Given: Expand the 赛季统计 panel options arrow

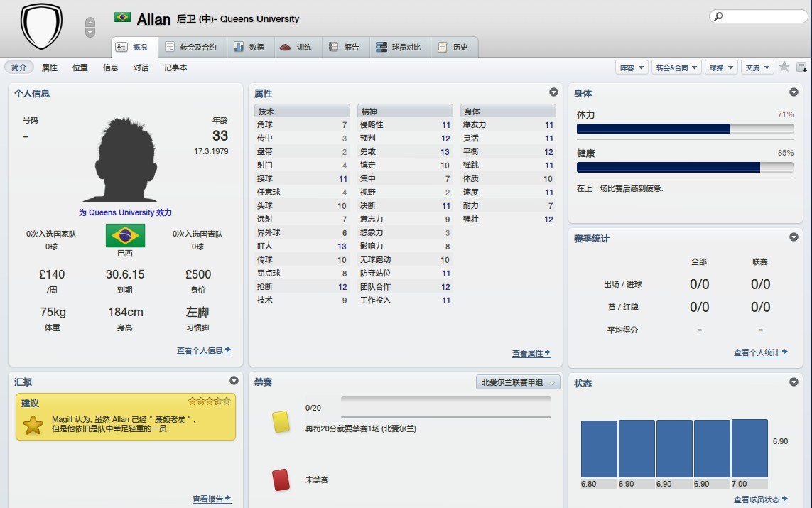Looking at the screenshot, I should 794,237.
